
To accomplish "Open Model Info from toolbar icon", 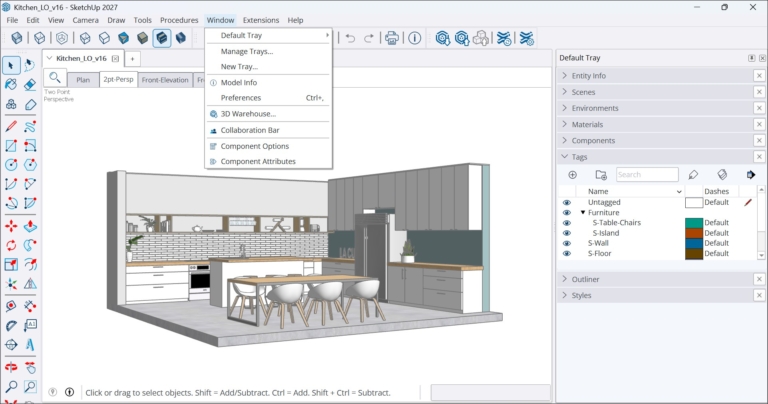I will pos(415,38).
